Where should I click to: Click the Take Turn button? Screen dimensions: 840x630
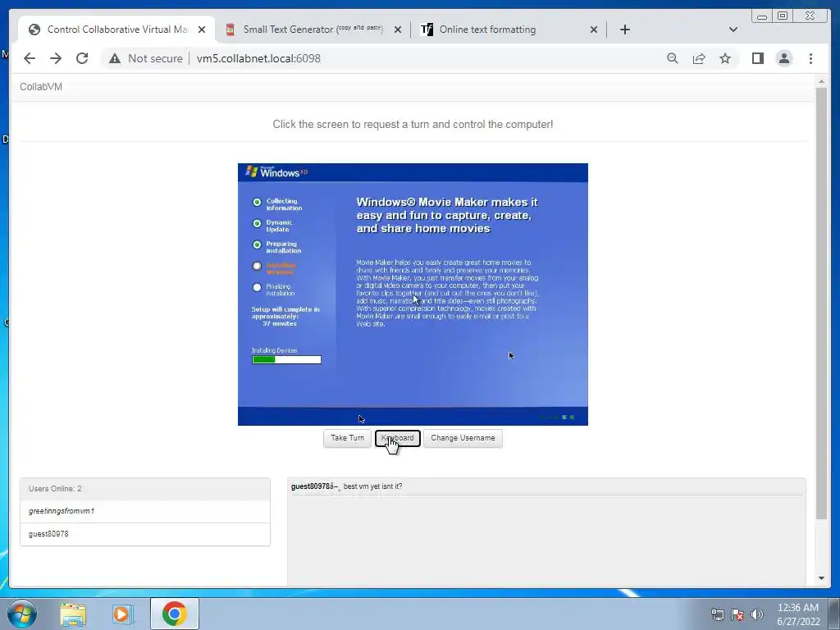pyautogui.click(x=347, y=438)
